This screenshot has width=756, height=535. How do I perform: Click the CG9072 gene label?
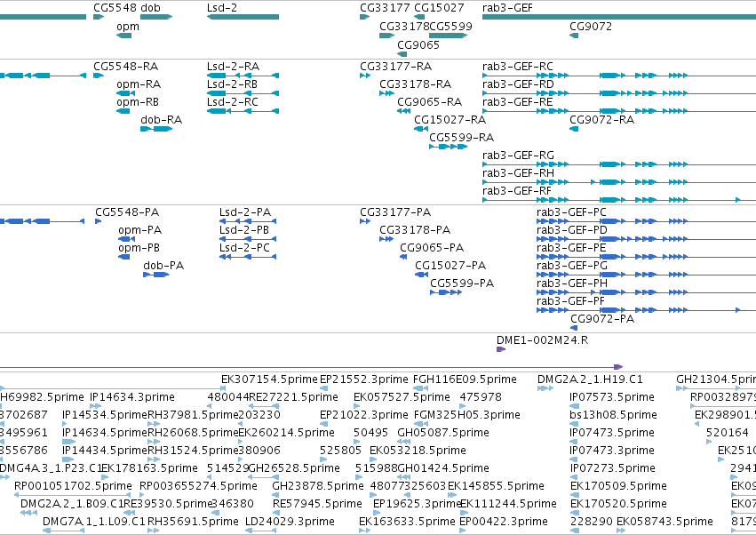point(591,27)
